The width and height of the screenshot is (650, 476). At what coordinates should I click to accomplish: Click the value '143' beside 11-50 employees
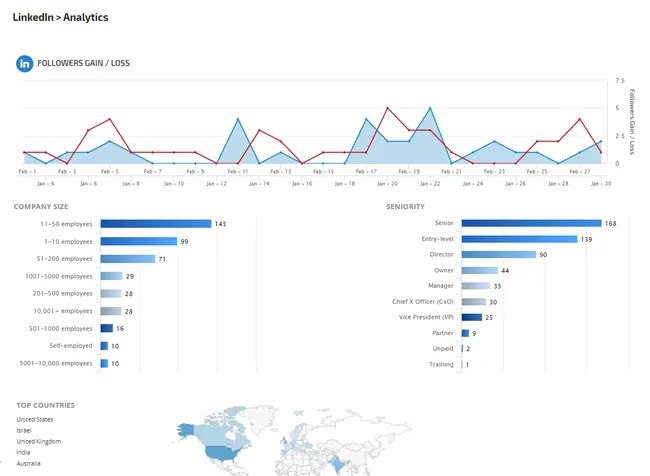click(220, 224)
